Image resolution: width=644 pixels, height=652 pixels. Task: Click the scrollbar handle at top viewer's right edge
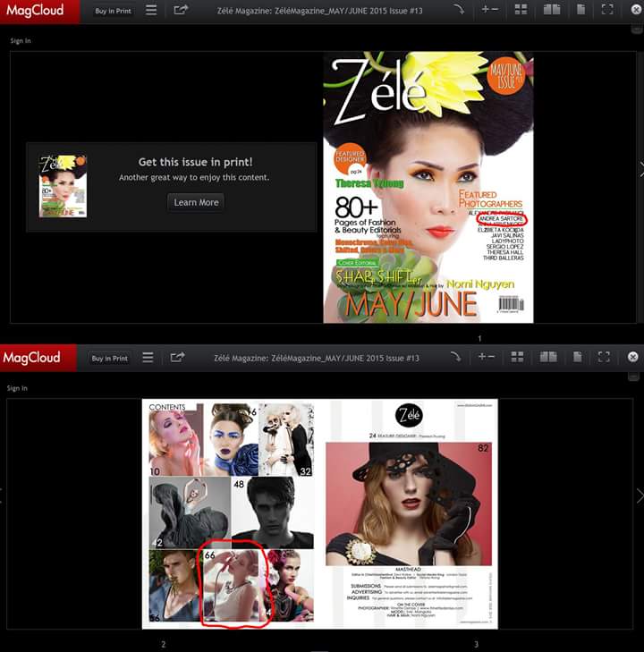pyautogui.click(x=636, y=30)
